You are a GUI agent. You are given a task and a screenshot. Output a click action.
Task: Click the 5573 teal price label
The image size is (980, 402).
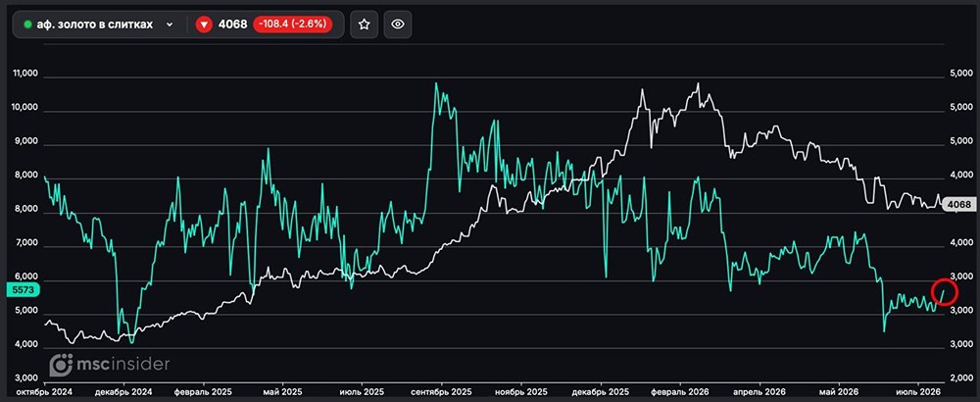(23, 289)
